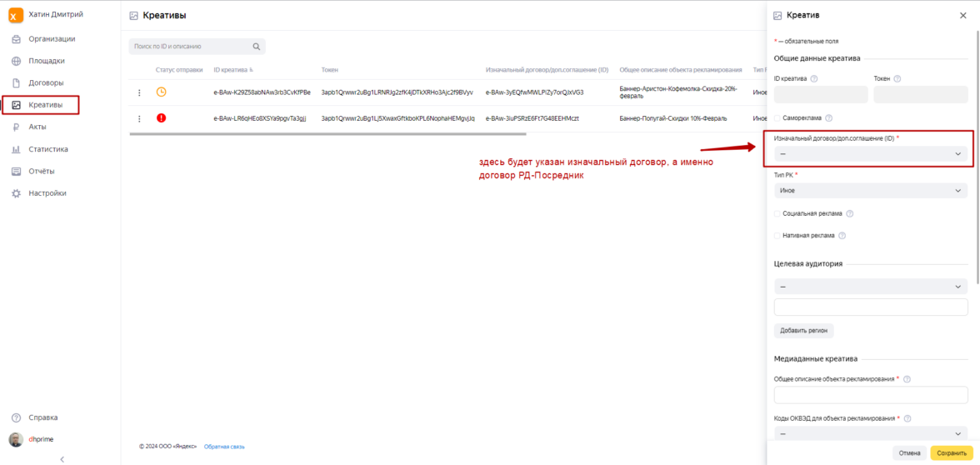
Task: Go to Договоры in the sidebar
Action: [x=47, y=82]
